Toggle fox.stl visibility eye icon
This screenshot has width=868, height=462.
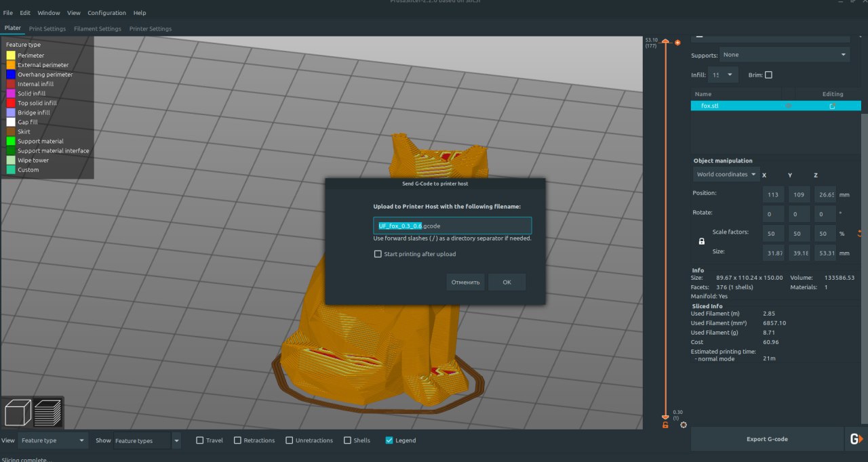(788, 106)
